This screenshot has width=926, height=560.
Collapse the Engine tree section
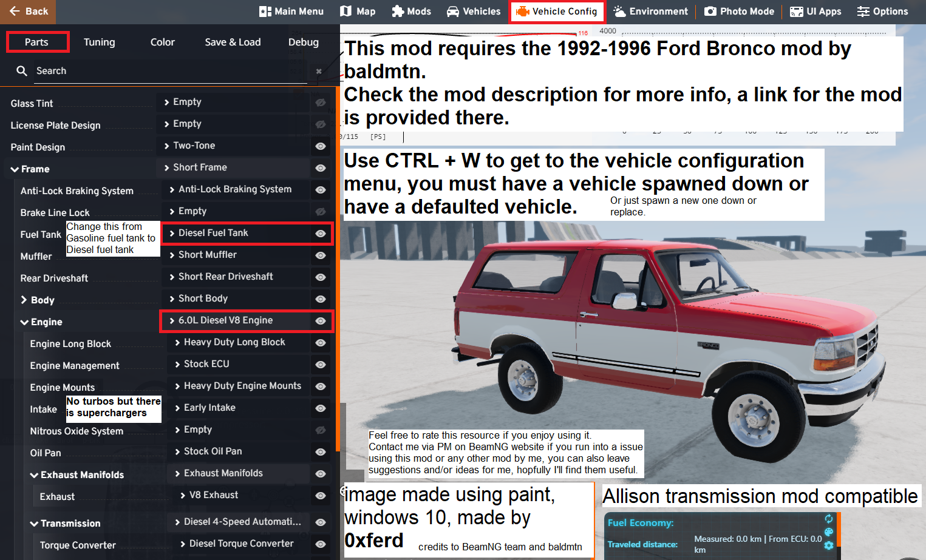tap(25, 322)
